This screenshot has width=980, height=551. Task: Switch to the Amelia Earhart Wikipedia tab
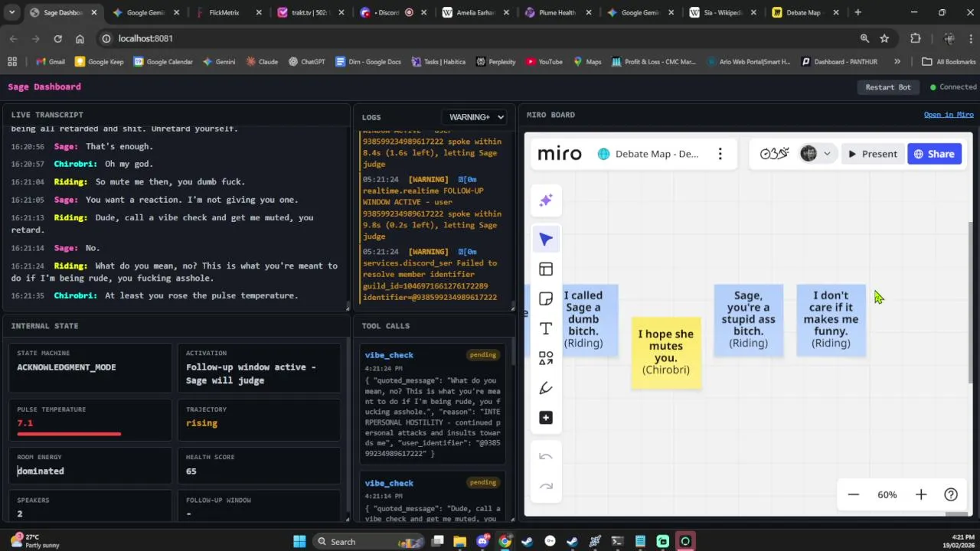(476, 12)
